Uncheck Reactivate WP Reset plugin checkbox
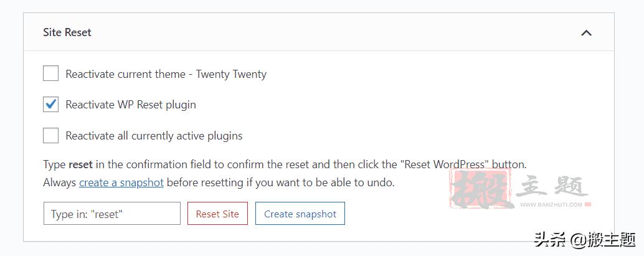Screen dimensions: 644x256 pos(51,105)
